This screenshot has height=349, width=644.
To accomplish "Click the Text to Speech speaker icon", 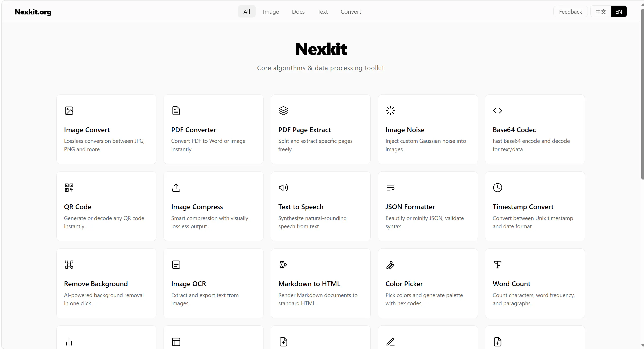I will (x=283, y=188).
